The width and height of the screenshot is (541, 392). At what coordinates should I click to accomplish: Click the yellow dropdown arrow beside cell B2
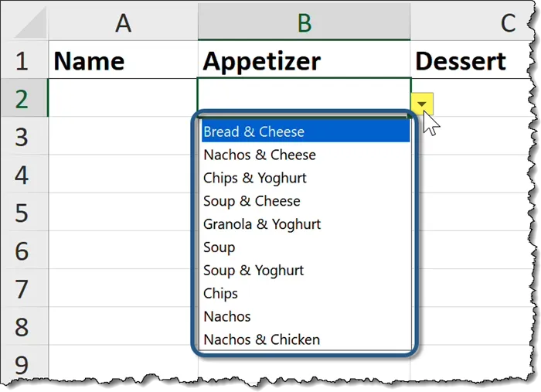coord(422,104)
